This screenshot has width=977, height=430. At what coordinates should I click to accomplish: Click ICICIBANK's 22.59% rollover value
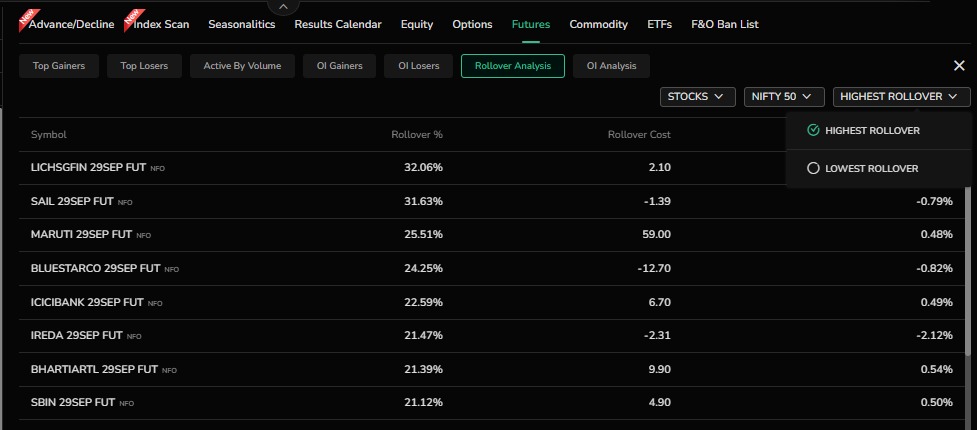423,302
